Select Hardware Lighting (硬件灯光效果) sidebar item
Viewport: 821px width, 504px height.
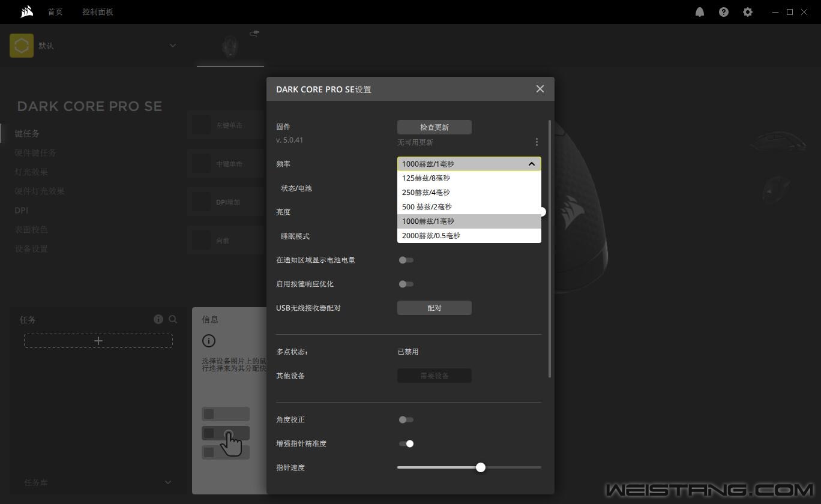click(x=40, y=191)
